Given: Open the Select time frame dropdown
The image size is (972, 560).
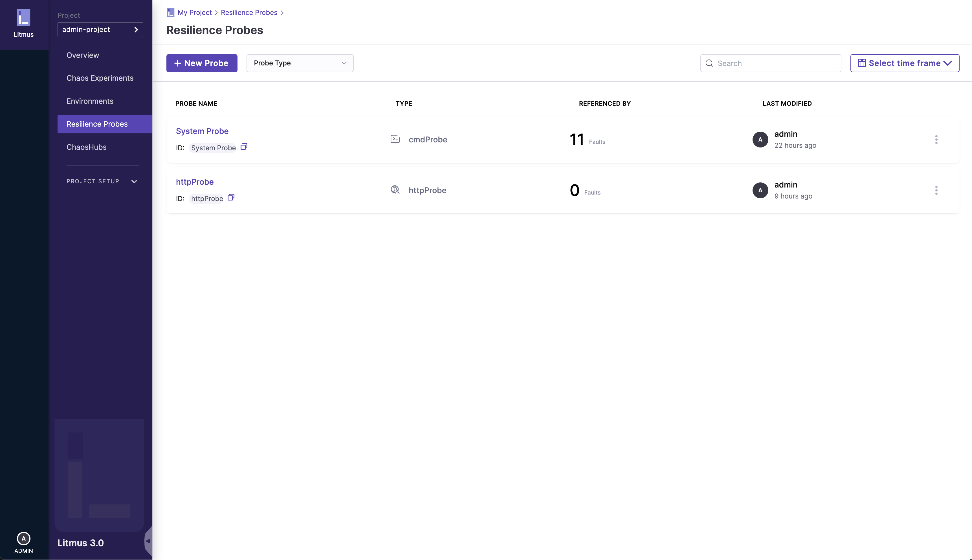Looking at the screenshot, I should coord(904,63).
